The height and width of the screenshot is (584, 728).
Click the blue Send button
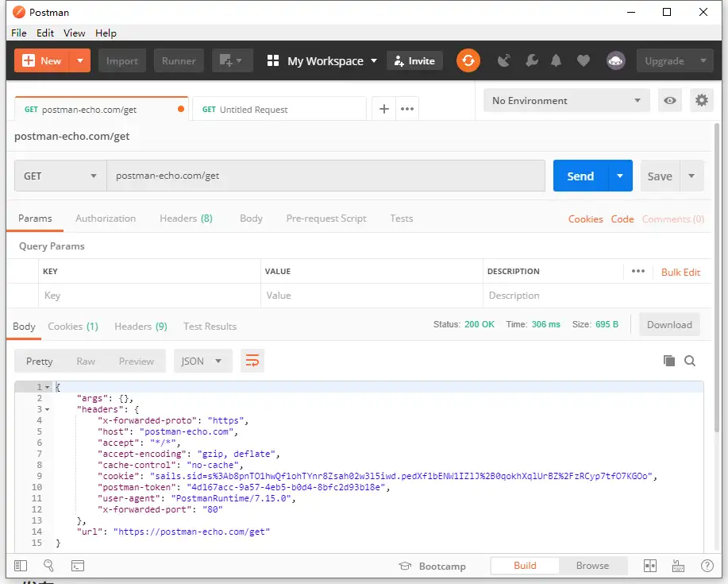(580, 176)
